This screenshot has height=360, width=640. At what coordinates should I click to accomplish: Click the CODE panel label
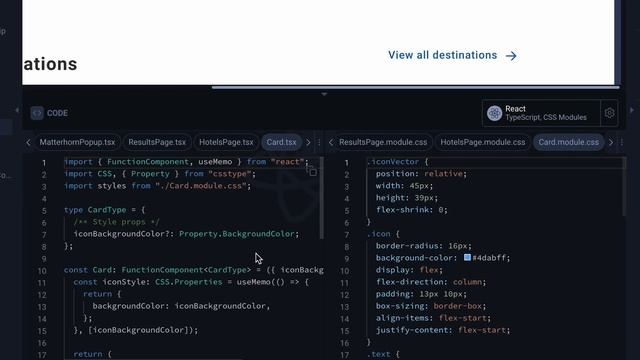click(57, 113)
